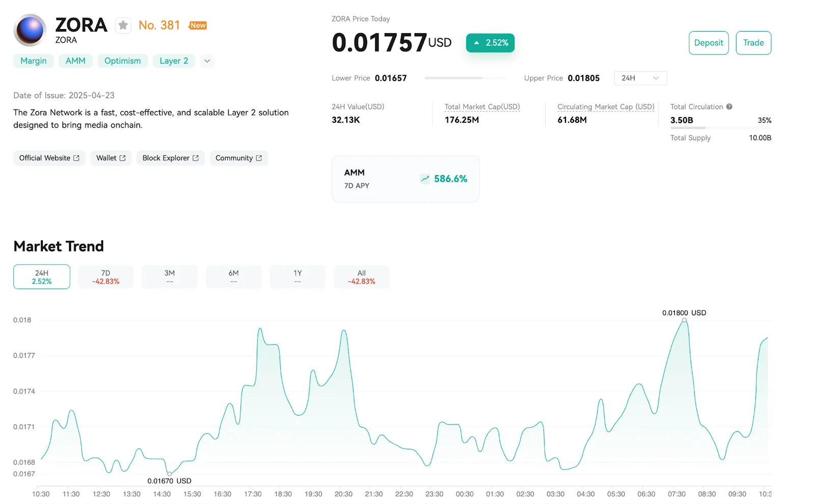This screenshot has height=504, width=815.
Task: Open the No. 381 ranking link
Action: point(159,25)
